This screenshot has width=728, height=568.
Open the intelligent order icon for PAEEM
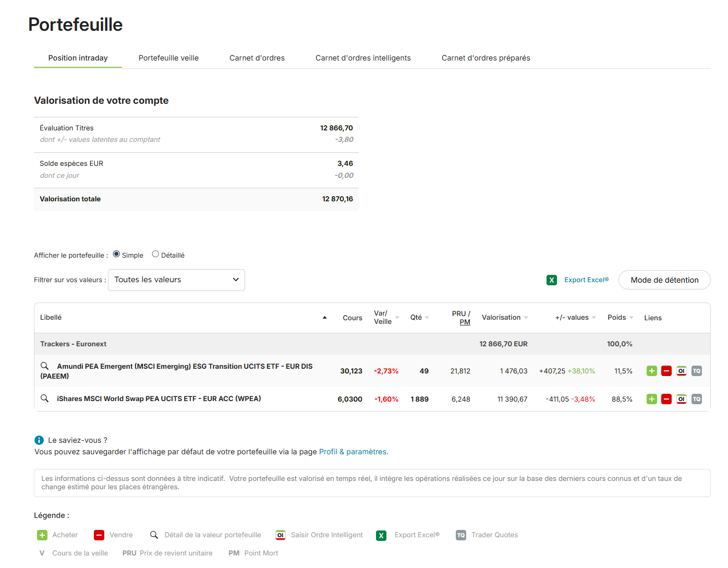(681, 371)
